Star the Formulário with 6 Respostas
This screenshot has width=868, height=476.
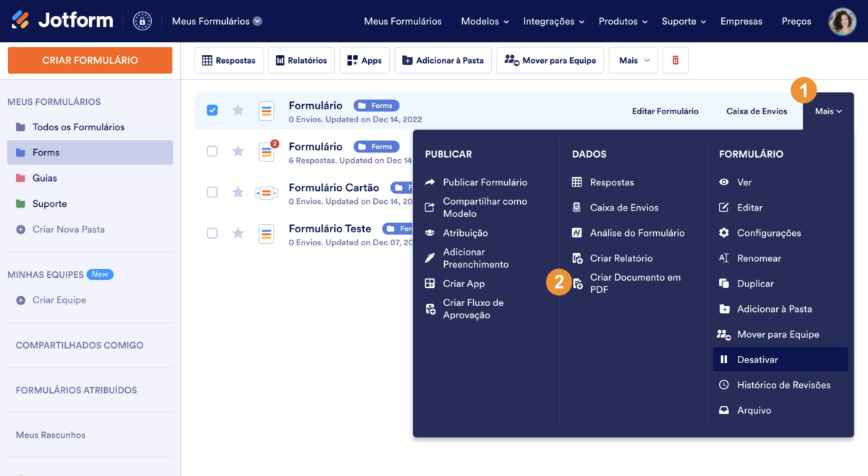(x=238, y=151)
